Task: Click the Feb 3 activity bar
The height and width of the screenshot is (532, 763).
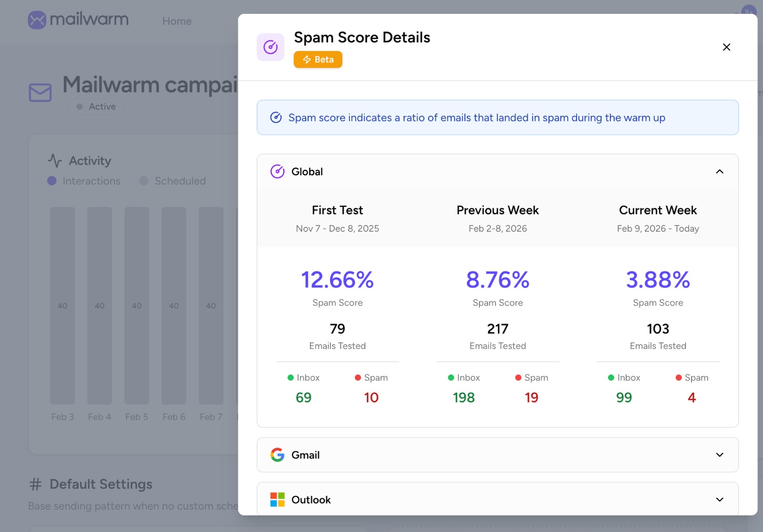Action: point(62,306)
